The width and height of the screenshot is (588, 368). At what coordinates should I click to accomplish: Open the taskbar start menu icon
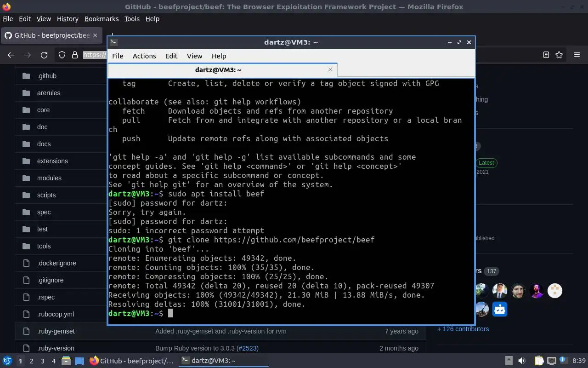pos(7,361)
